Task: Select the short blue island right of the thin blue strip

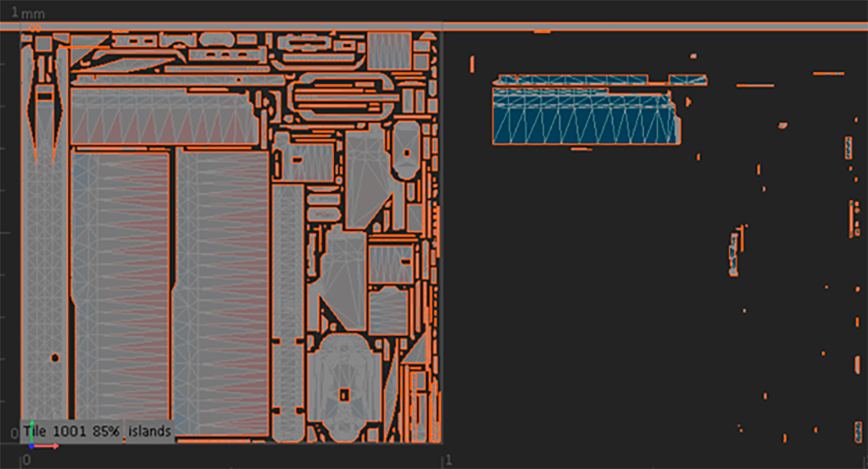Action: pyautogui.click(x=688, y=80)
